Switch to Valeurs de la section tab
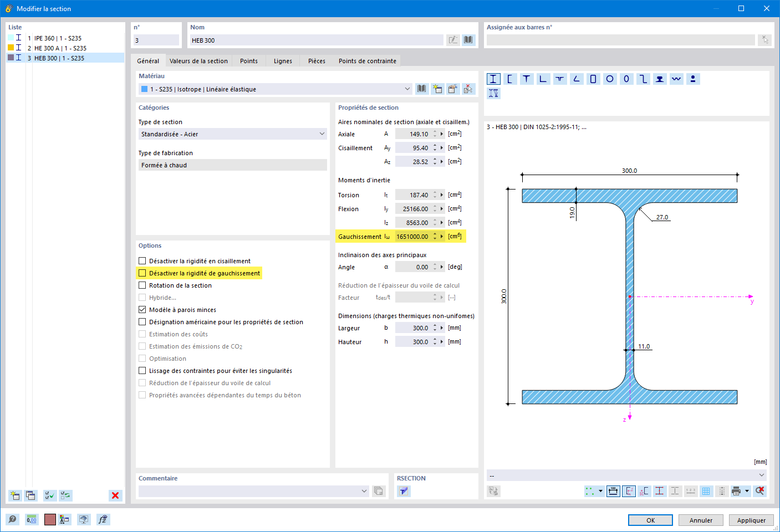 (198, 61)
